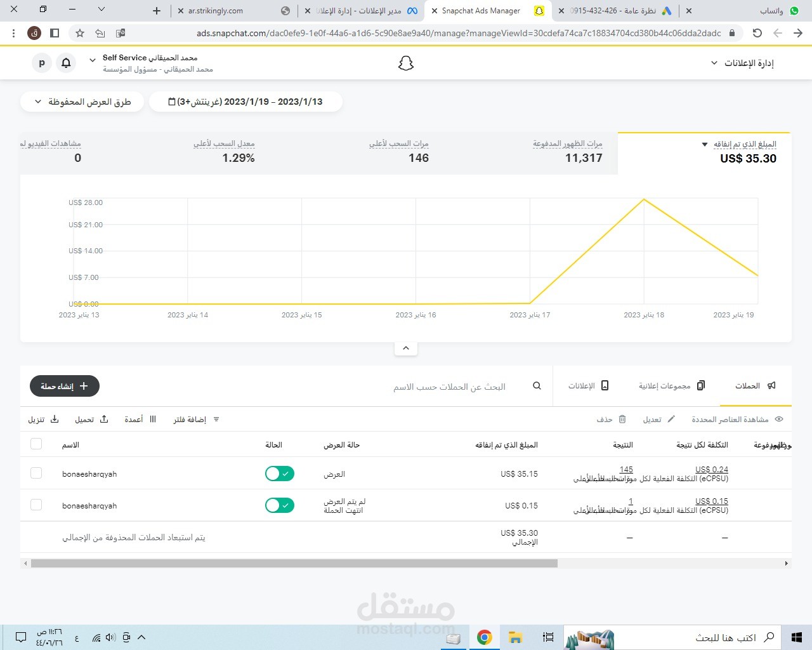Click the campaign name search field
Image resolution: width=812 pixels, height=650 pixels.
point(449,387)
